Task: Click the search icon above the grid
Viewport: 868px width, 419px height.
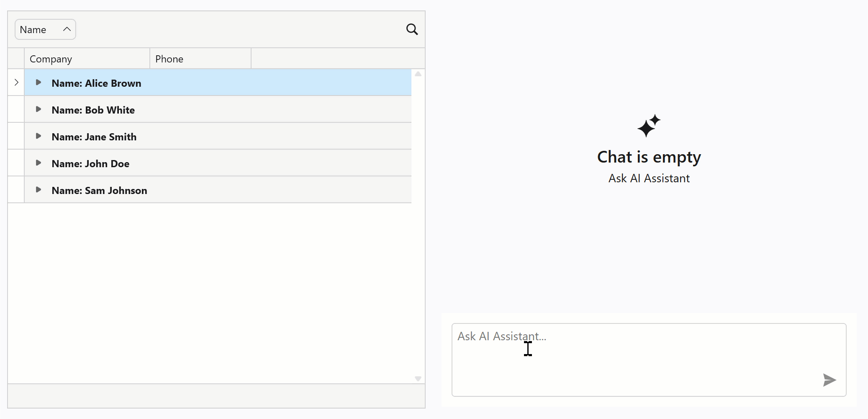Action: click(412, 29)
